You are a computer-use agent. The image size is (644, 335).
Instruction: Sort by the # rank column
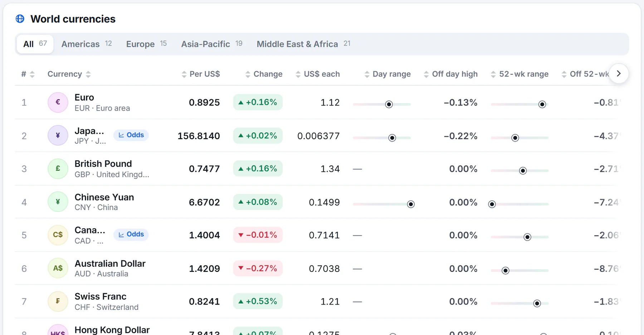click(28, 74)
